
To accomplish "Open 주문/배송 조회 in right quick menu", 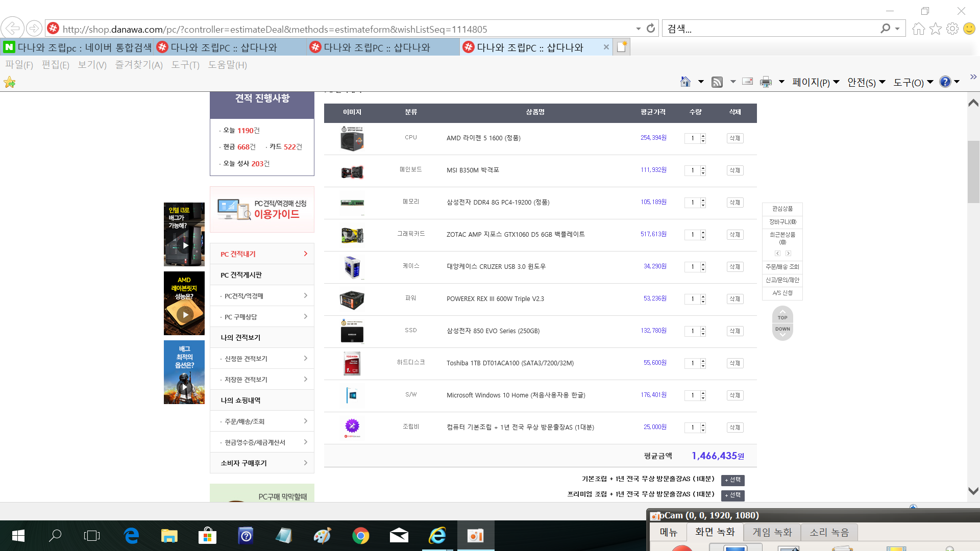I will tap(782, 267).
